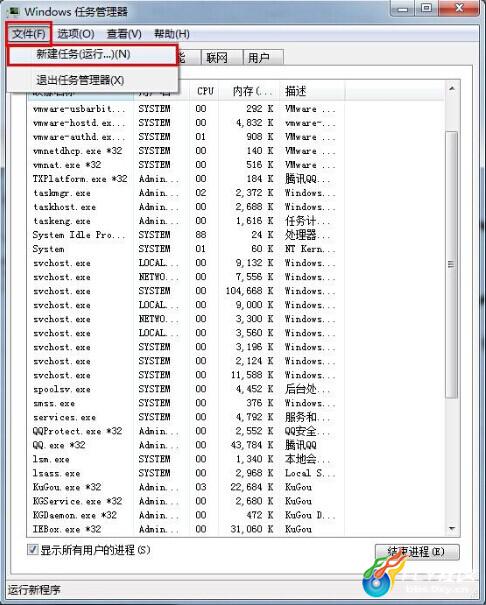Sort processes by CPU column header
Viewport: 486px width, 605px height.
(x=204, y=91)
